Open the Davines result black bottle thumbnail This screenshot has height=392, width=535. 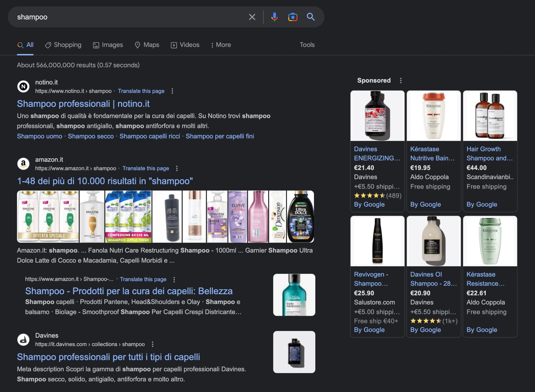294,352
